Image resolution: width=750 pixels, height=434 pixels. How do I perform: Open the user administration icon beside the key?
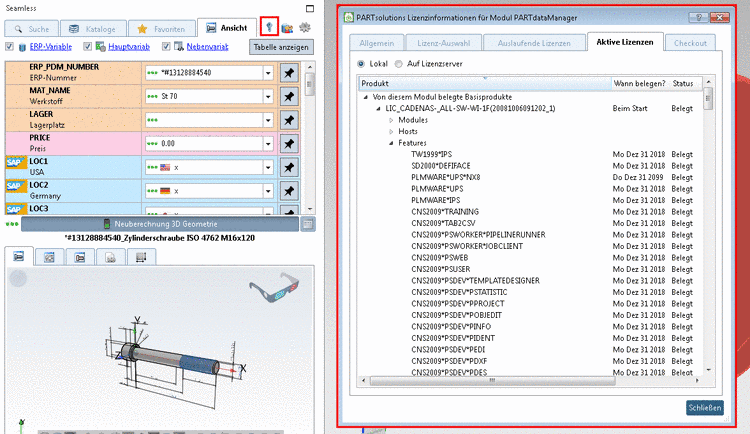tap(287, 28)
